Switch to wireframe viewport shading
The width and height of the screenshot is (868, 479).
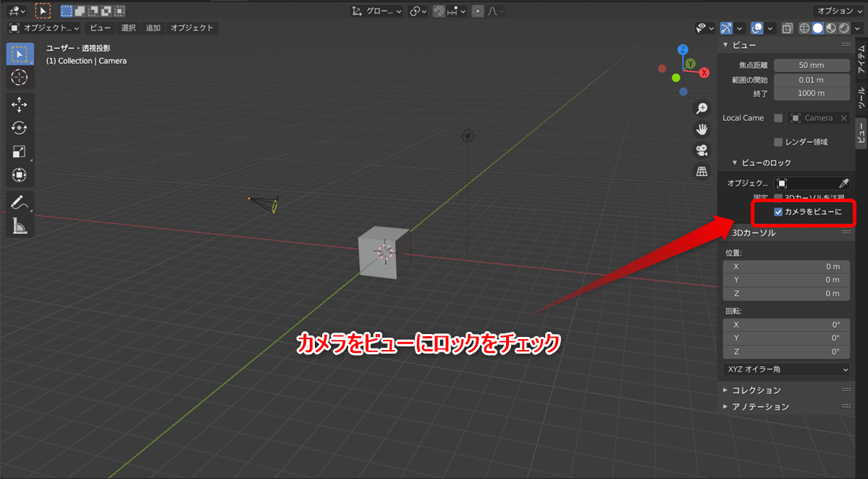click(804, 28)
